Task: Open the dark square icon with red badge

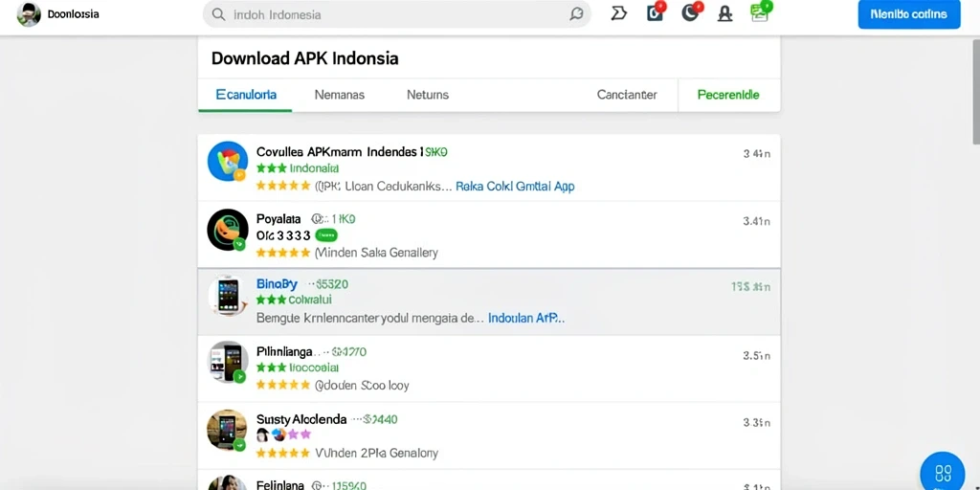Action: click(x=655, y=11)
